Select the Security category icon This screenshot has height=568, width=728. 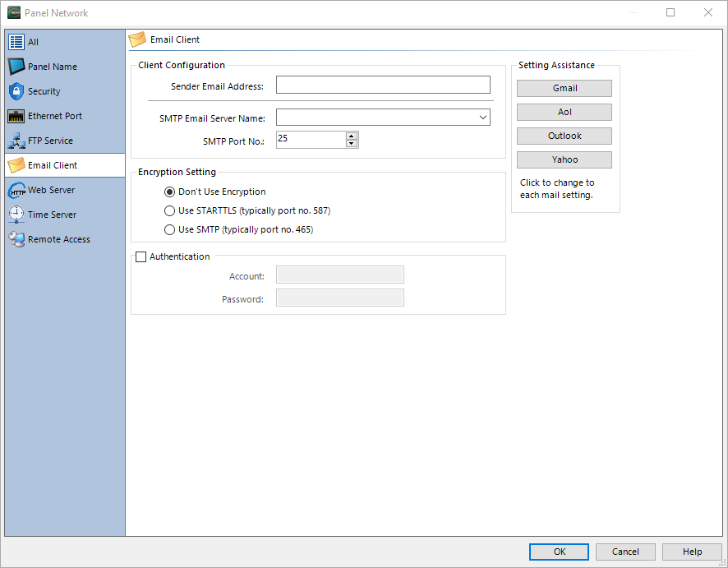point(15,91)
